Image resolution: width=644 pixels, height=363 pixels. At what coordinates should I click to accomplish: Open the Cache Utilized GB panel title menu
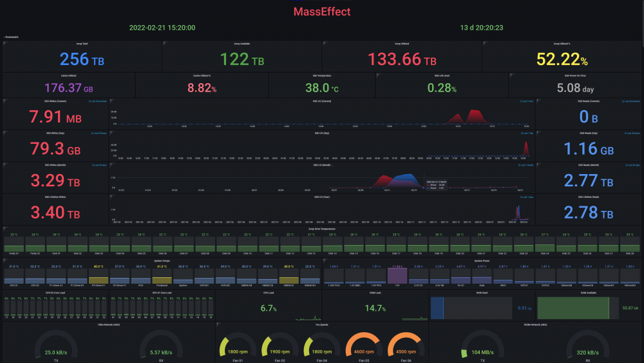coord(69,75)
